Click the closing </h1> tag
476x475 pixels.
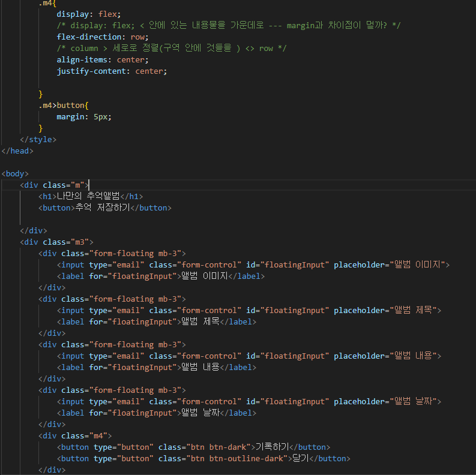click(131, 197)
